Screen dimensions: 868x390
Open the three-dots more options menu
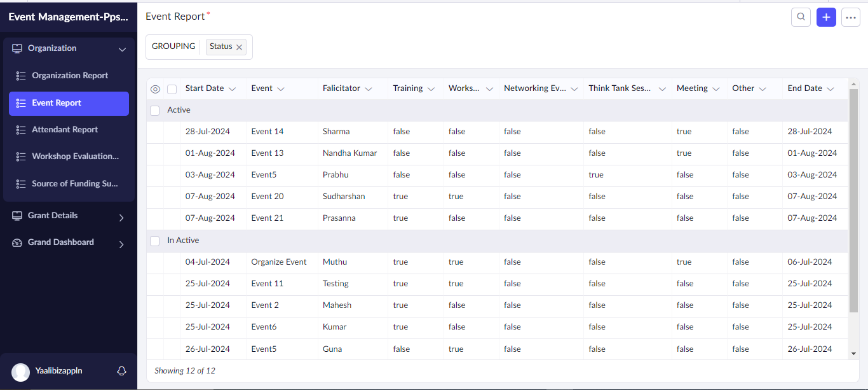851,17
